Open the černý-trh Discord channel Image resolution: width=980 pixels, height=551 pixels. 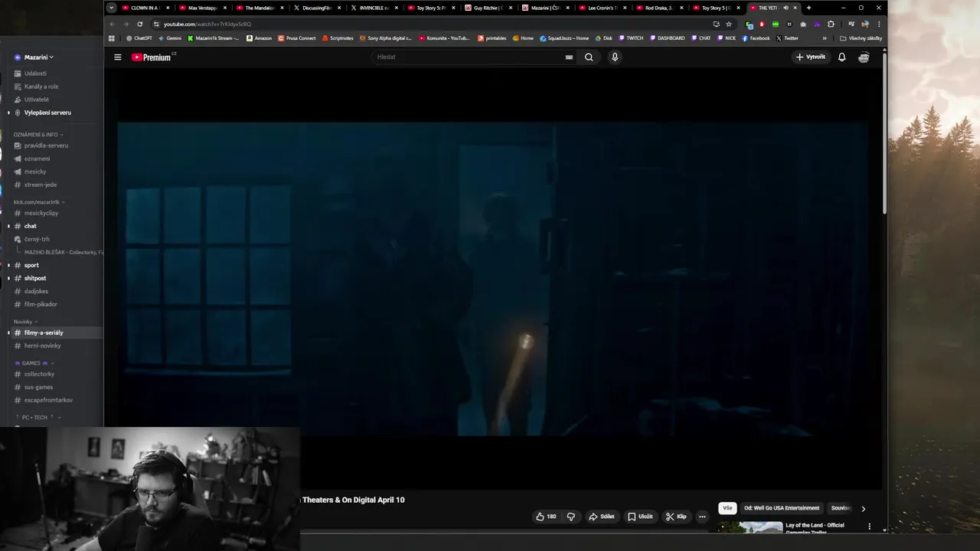coord(37,240)
